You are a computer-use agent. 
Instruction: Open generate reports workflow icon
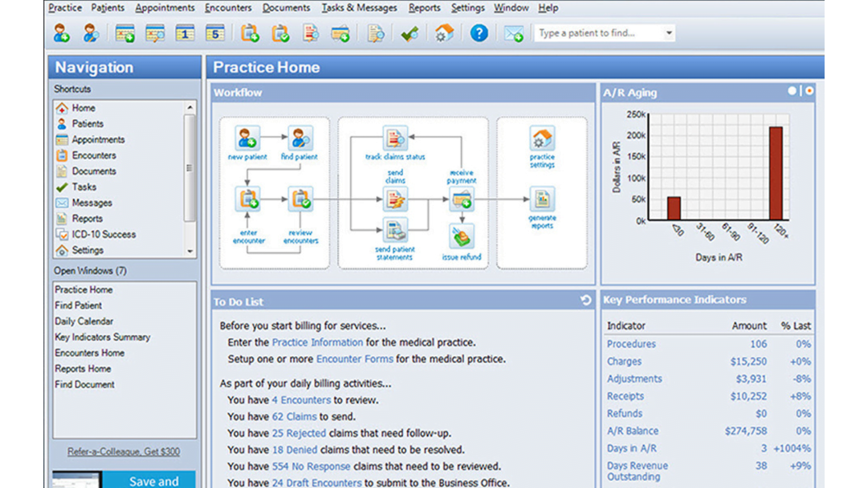click(542, 199)
